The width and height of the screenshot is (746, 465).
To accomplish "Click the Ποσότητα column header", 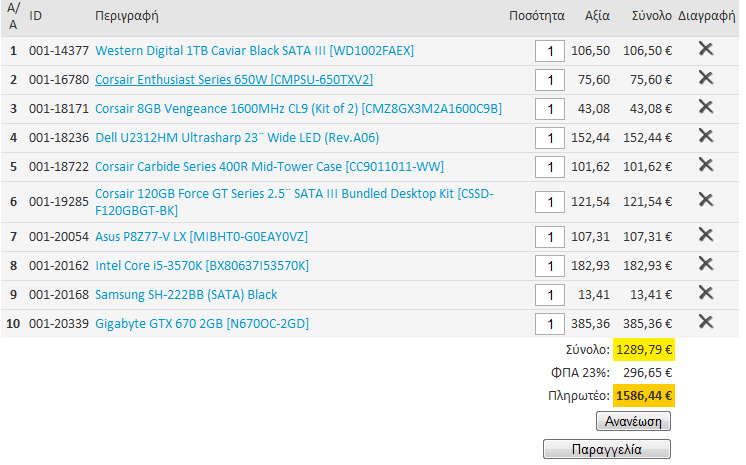I will click(x=537, y=16).
